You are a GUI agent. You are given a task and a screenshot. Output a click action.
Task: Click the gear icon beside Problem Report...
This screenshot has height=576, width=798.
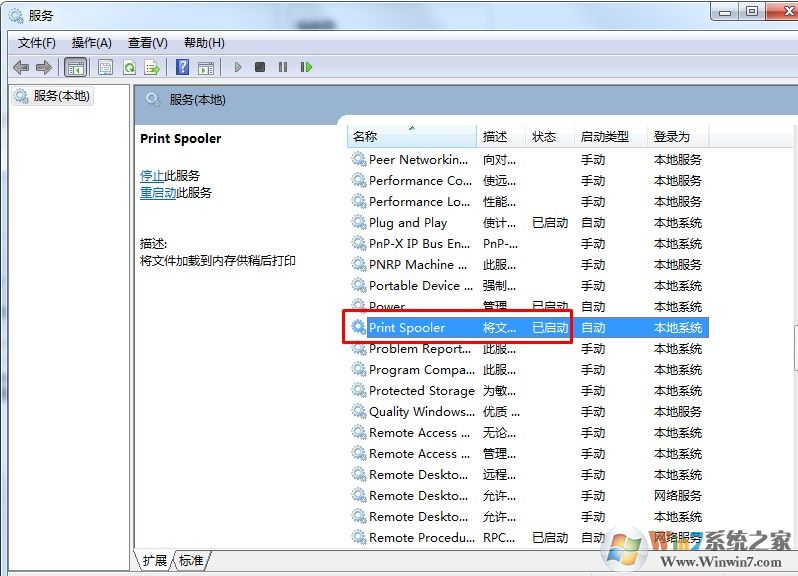pos(358,349)
